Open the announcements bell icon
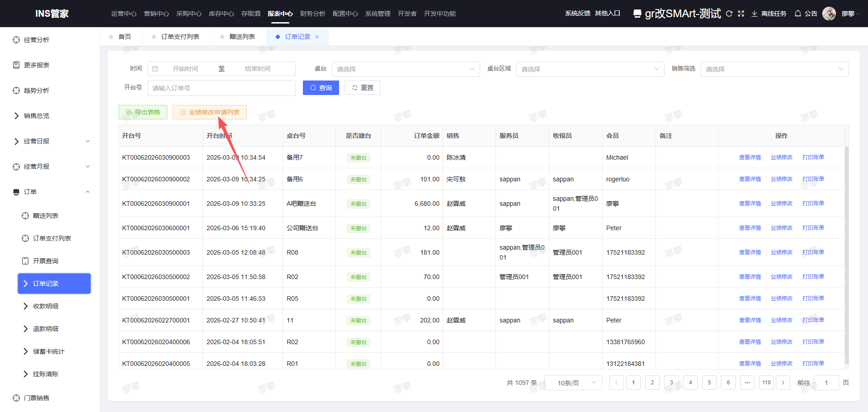This screenshot has height=412, width=868. coord(798,14)
